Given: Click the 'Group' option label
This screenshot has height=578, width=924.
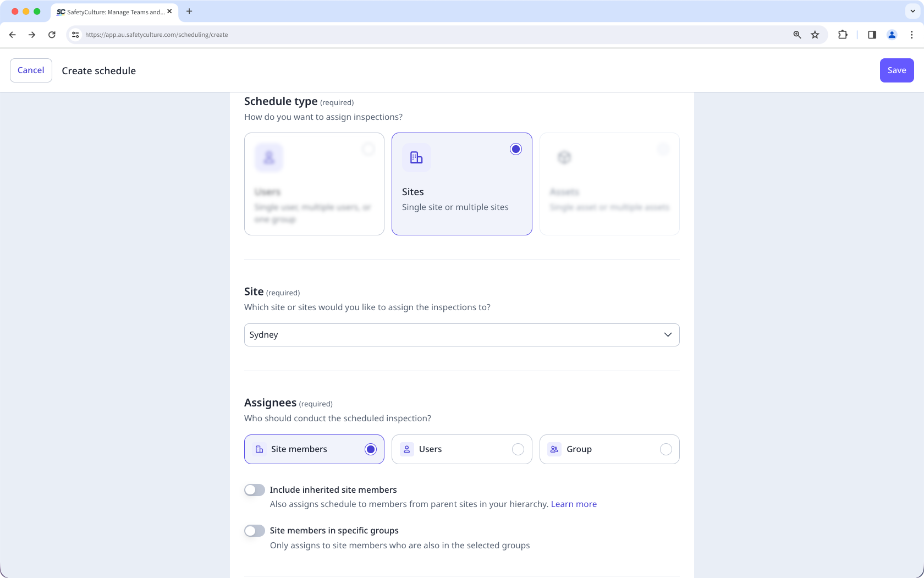Looking at the screenshot, I should coord(579,449).
